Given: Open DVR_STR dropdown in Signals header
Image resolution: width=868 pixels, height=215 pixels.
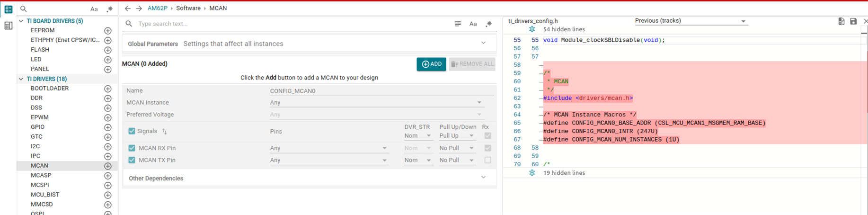Looking at the screenshot, I should tap(418, 136).
